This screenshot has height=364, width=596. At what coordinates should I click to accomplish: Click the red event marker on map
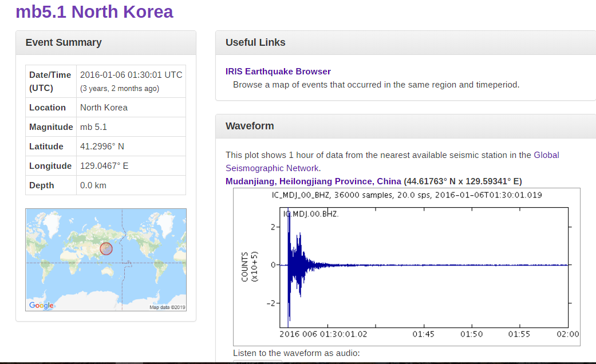click(106, 249)
